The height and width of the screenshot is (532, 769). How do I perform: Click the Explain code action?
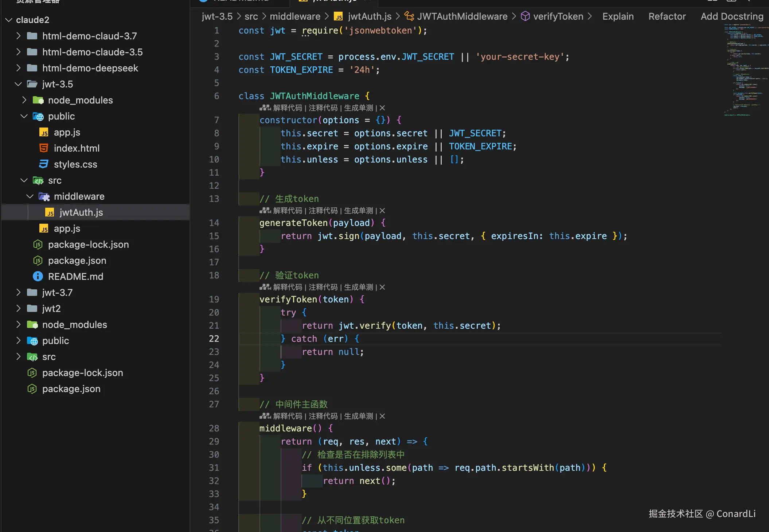click(x=618, y=16)
